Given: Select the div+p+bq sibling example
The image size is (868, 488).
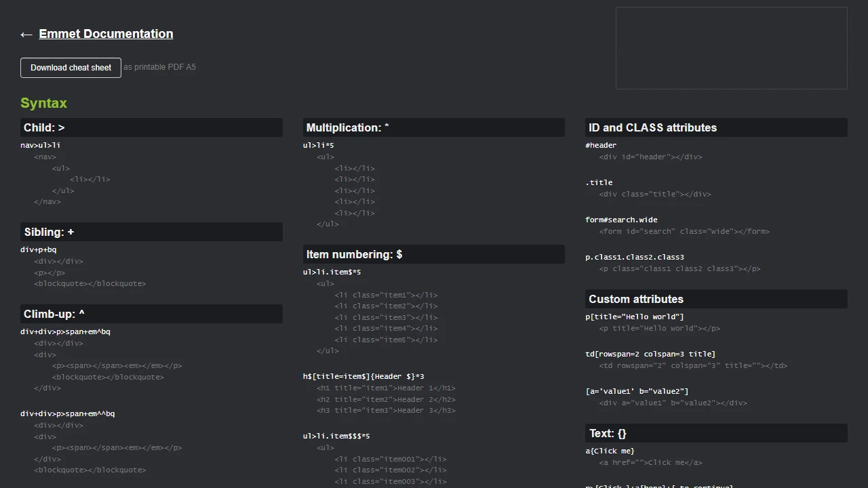Looking at the screenshot, I should 39,249.
